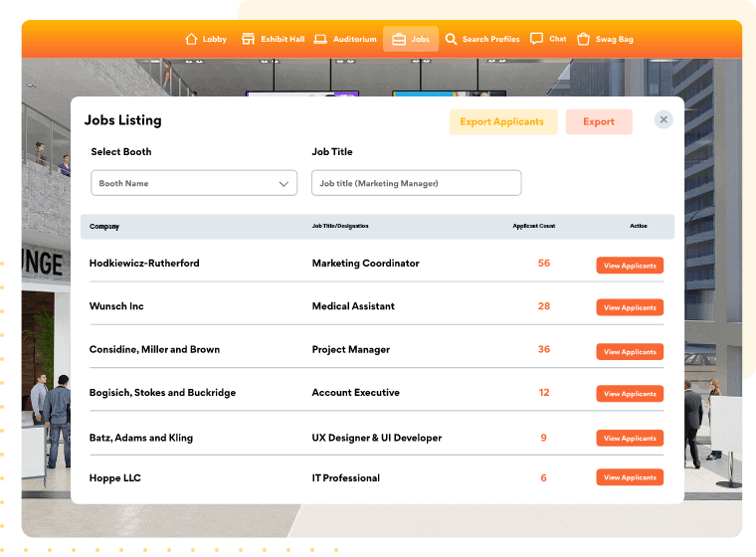Click the Account Executive job title
This screenshot has width=756, height=557.
(x=355, y=393)
